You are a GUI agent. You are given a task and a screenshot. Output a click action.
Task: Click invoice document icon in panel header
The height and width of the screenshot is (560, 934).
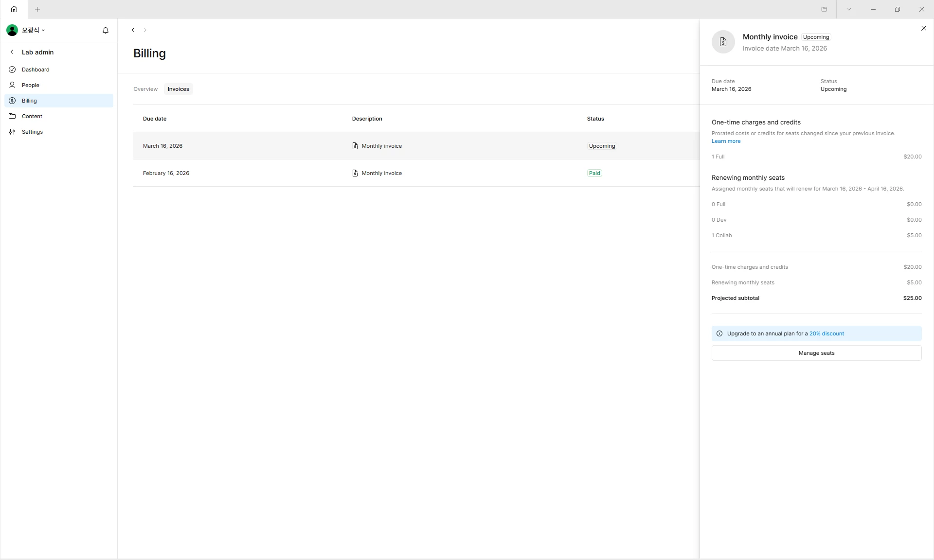[x=723, y=42]
